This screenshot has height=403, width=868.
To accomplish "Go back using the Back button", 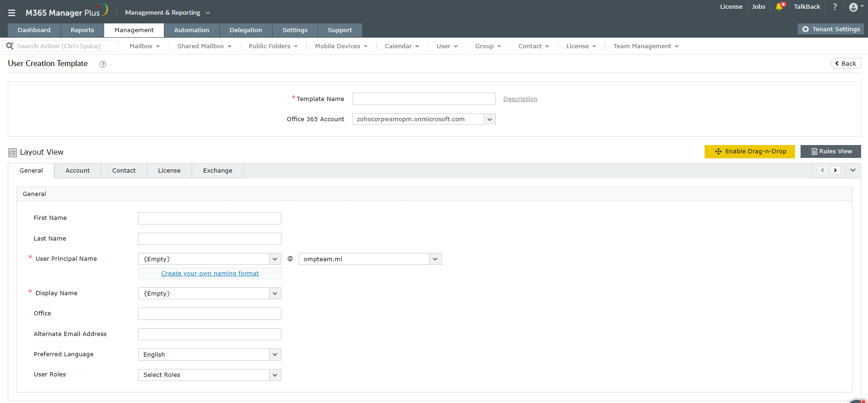I will [x=846, y=64].
